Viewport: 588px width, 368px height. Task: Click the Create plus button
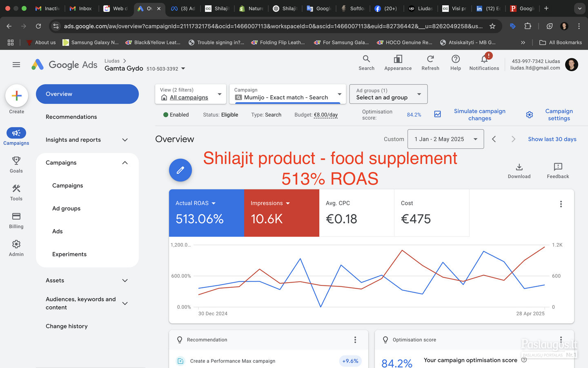click(17, 96)
